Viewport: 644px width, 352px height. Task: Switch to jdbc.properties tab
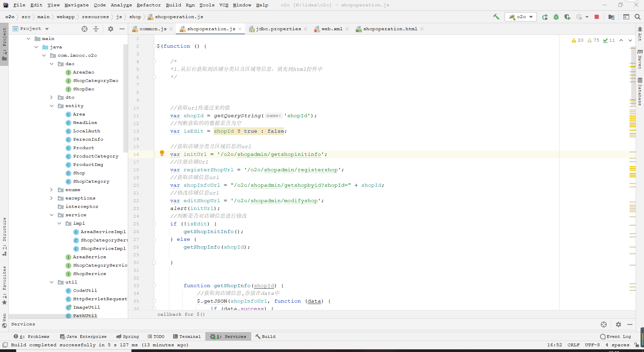point(278,29)
